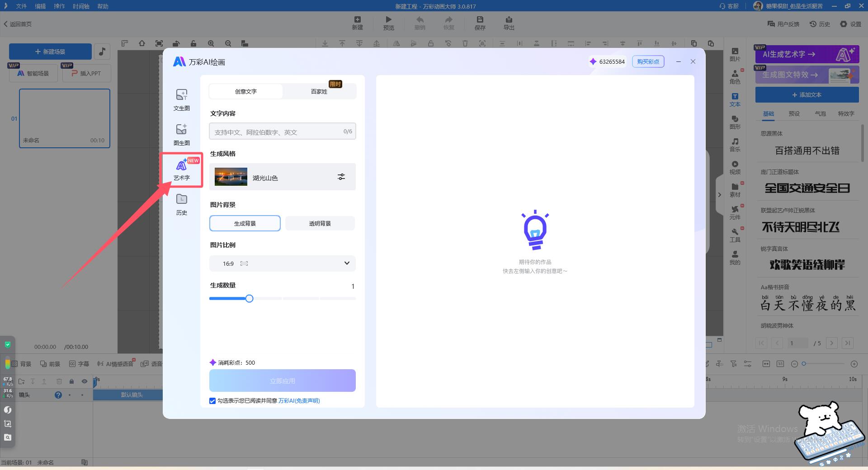Click the timeline zoom slider handle
Viewport: 868px width, 470px height.
tap(804, 364)
